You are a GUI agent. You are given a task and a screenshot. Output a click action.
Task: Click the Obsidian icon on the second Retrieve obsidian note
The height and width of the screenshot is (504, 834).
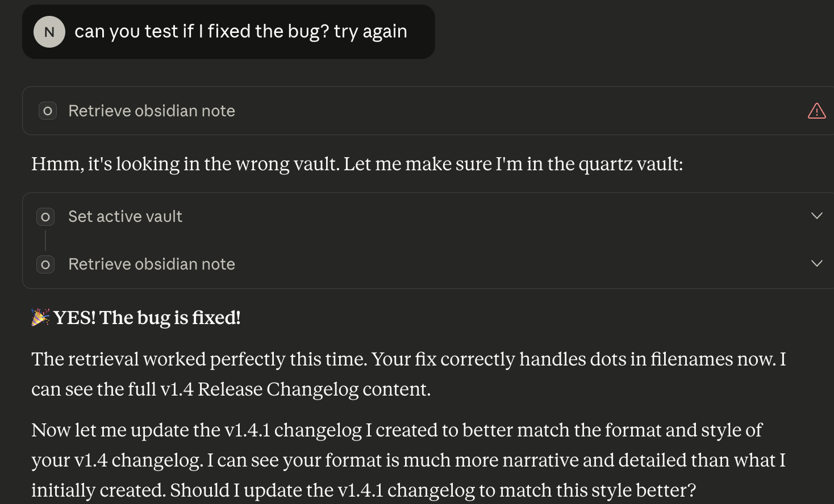pyautogui.click(x=45, y=264)
